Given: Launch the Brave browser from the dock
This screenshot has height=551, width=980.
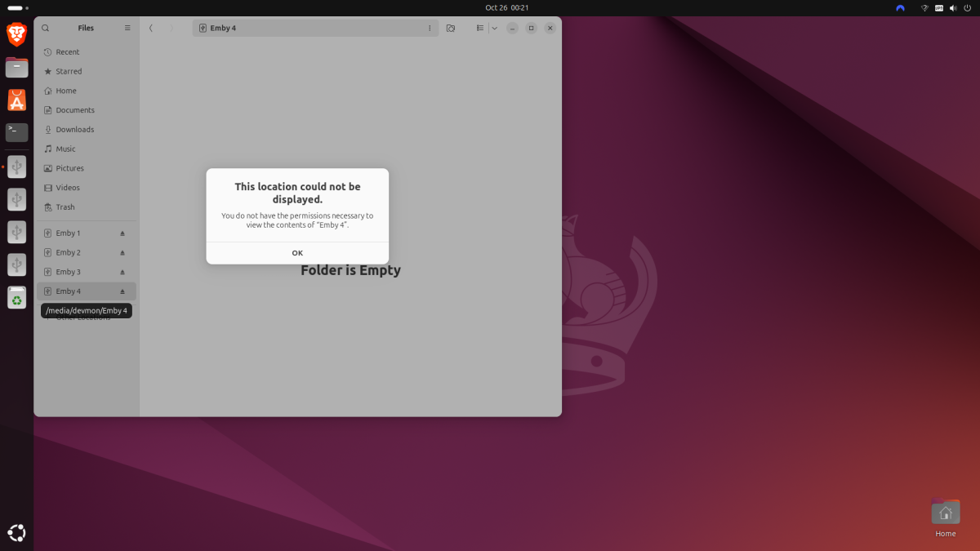Looking at the screenshot, I should 16,34.
